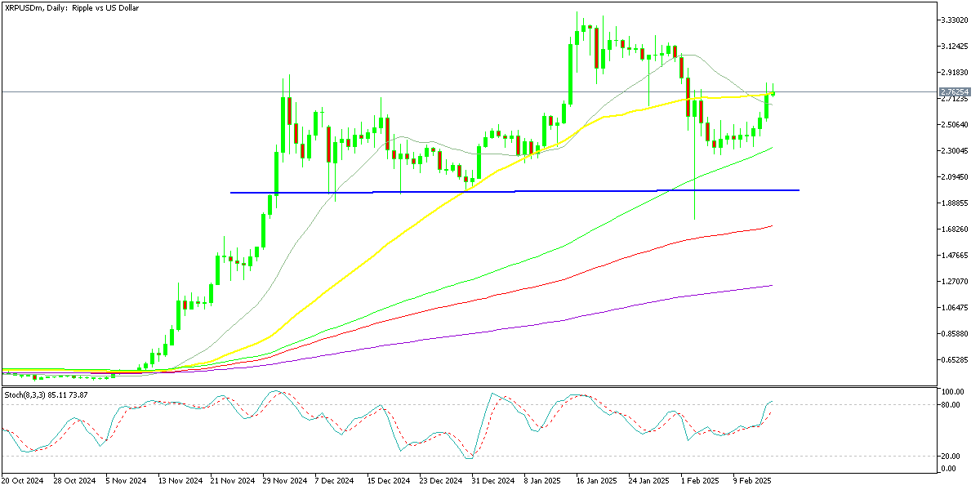
Task: Click the 2.50640 price axis label
Action: tap(955, 124)
